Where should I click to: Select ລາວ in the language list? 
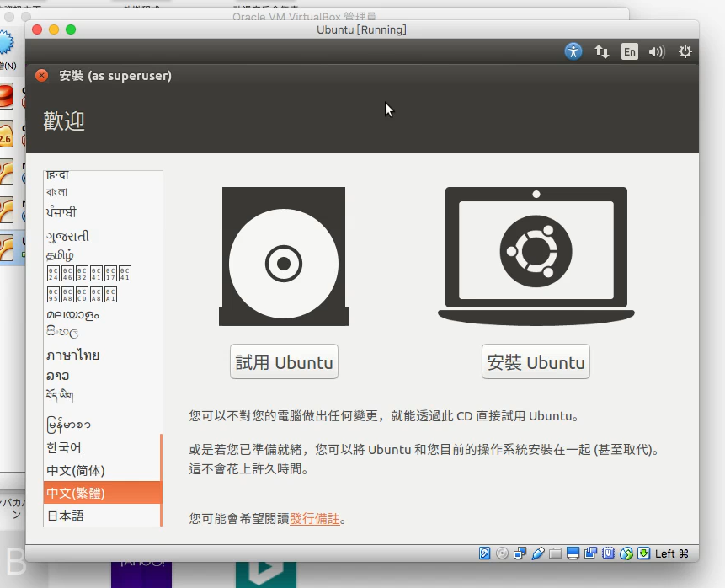pyautogui.click(x=102, y=375)
